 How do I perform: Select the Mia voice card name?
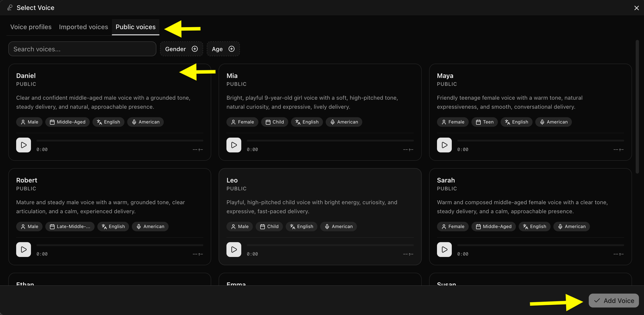(232, 75)
